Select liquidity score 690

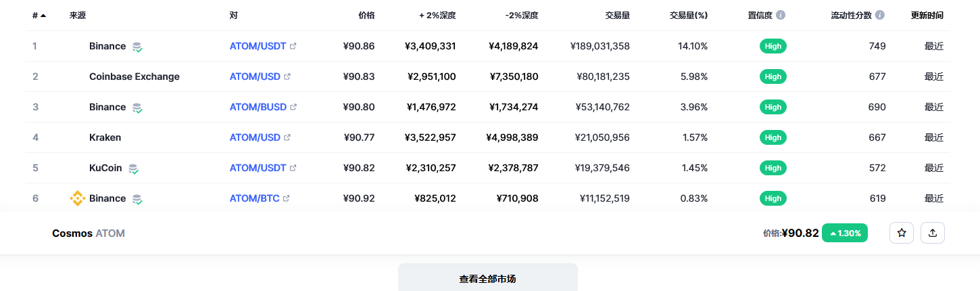click(x=877, y=107)
